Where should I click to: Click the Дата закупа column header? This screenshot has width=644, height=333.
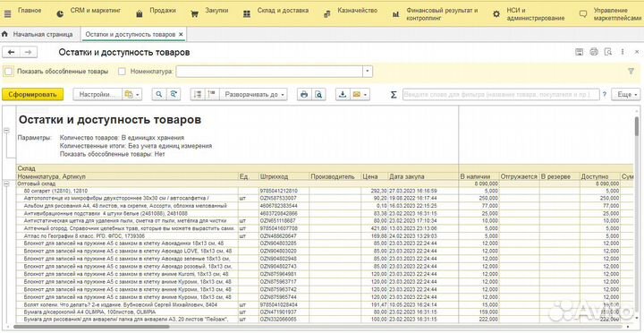point(423,176)
